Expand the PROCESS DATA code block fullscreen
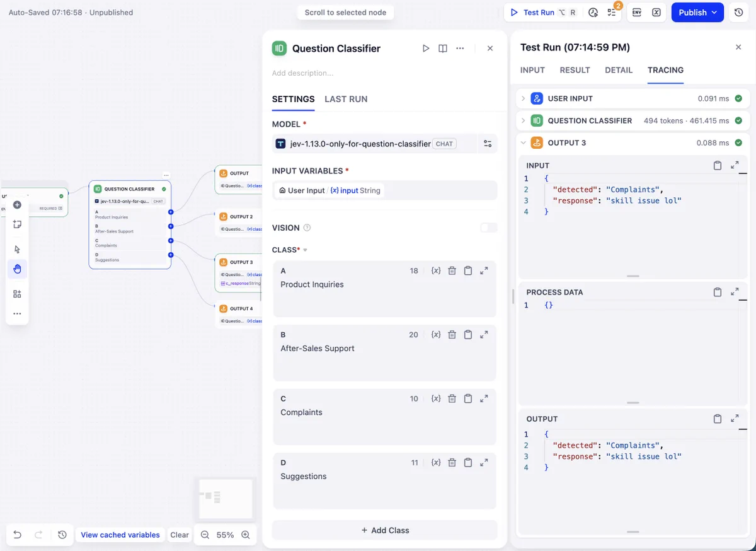 tap(735, 292)
